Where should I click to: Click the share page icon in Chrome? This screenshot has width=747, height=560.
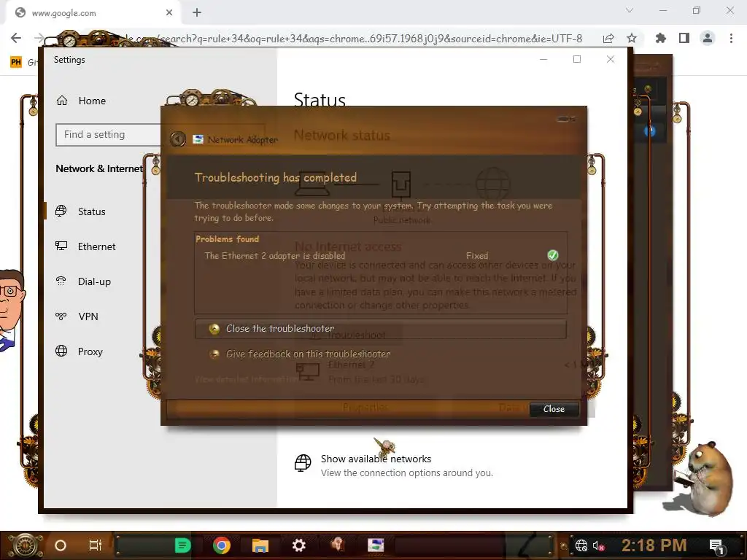tap(608, 39)
